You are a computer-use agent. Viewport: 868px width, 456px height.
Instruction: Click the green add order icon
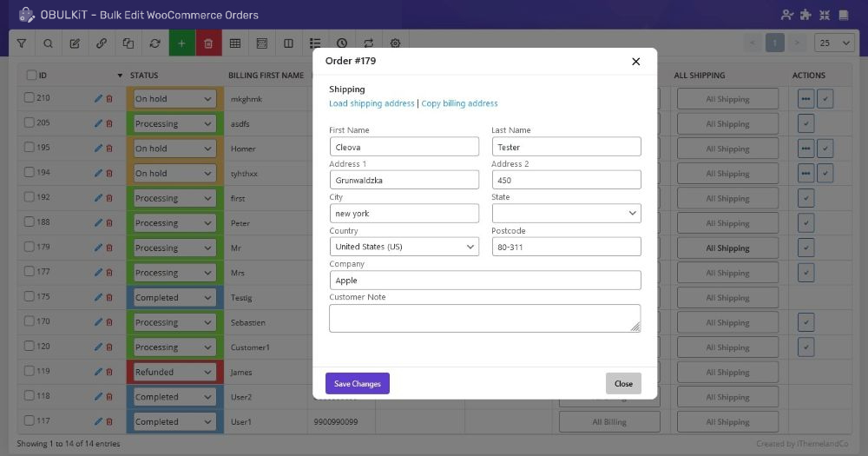181,43
